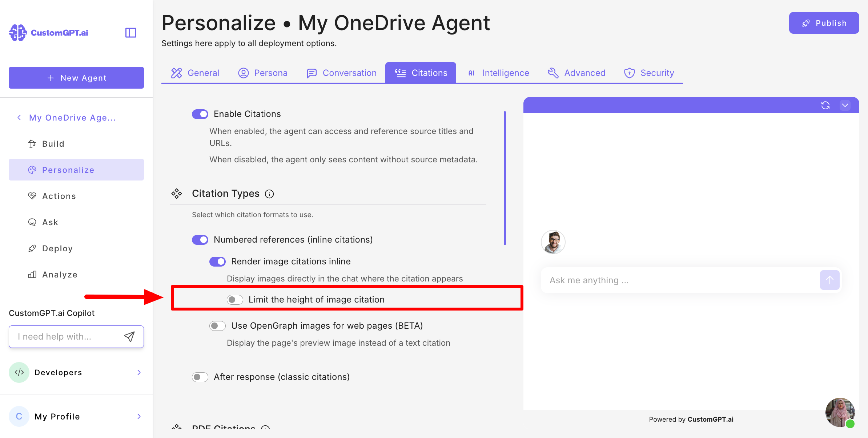This screenshot has width=868, height=438.
Task: Collapse the sidebar panel icon
Action: pyautogui.click(x=130, y=33)
